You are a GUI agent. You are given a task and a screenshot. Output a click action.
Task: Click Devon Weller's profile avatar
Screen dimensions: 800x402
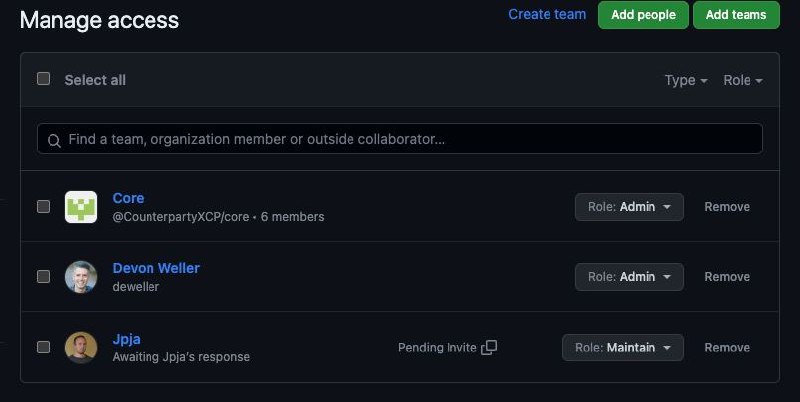[81, 277]
